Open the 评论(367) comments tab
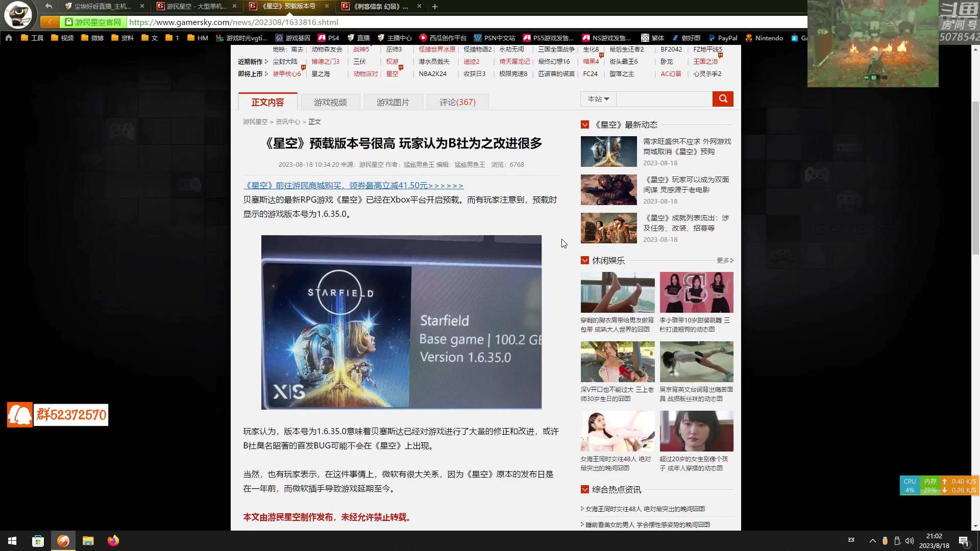The width and height of the screenshot is (980, 551). [457, 102]
